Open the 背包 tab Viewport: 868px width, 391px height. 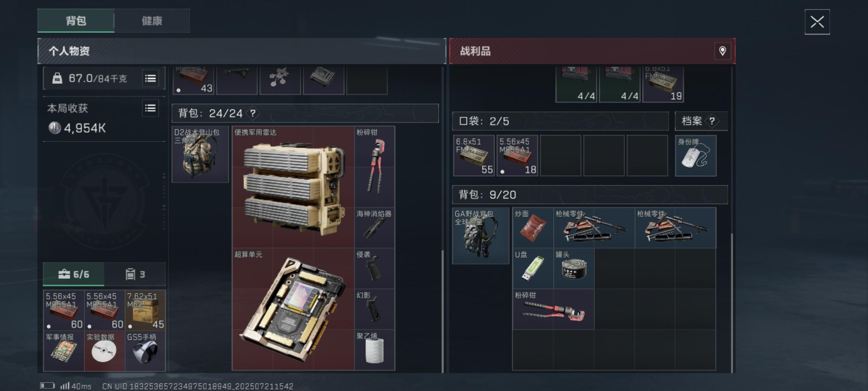76,21
